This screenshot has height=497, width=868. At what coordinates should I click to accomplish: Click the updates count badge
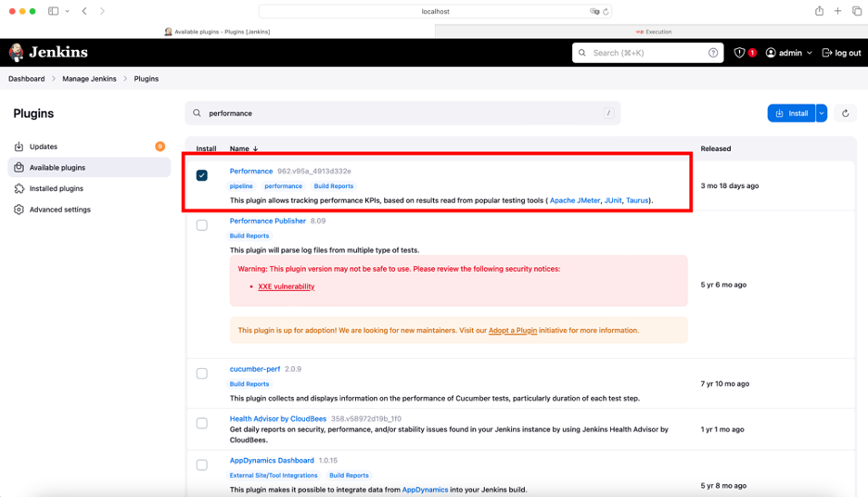click(x=160, y=147)
